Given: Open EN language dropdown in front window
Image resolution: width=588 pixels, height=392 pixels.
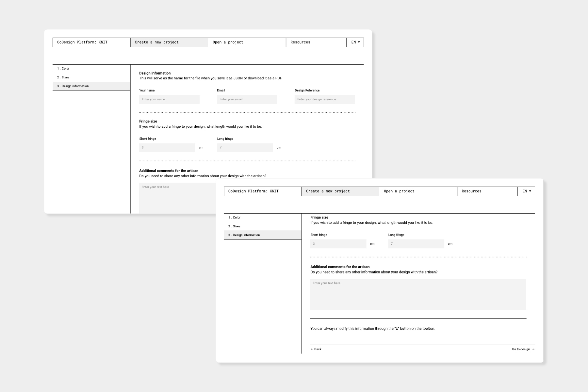Looking at the screenshot, I should pyautogui.click(x=526, y=191).
